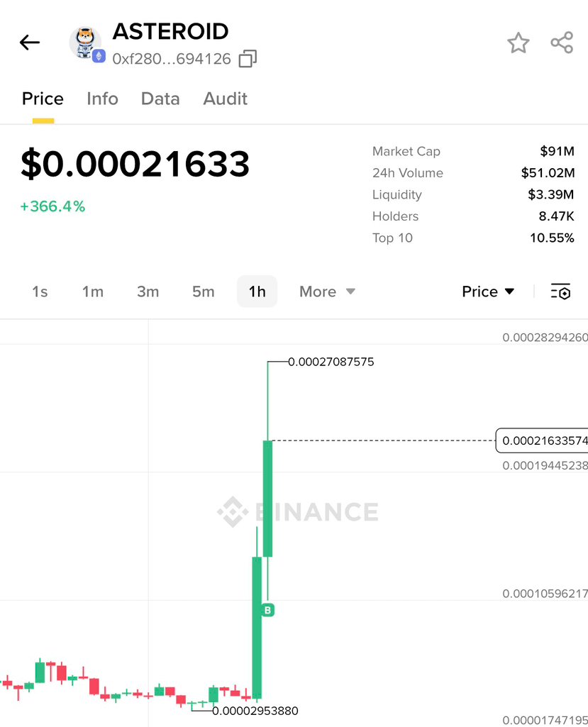Tap the green B buy marker
Viewport: 588px width, 727px height.
pyautogui.click(x=267, y=610)
